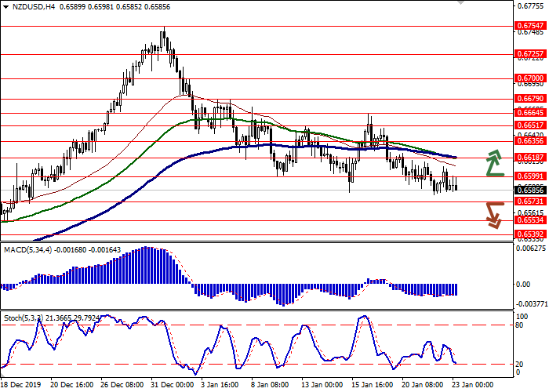Click the 31 Dec 00:00 date marker
Screen dimensions: 549x392
[171, 385]
